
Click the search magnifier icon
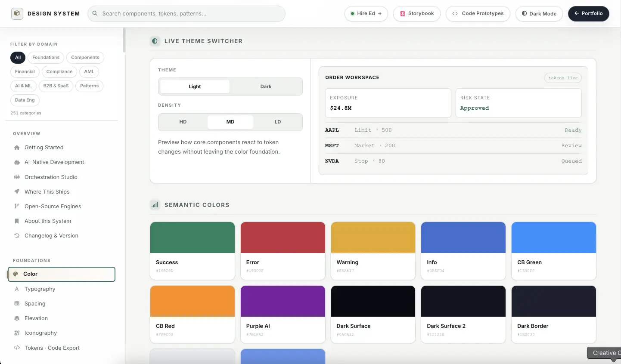95,13
